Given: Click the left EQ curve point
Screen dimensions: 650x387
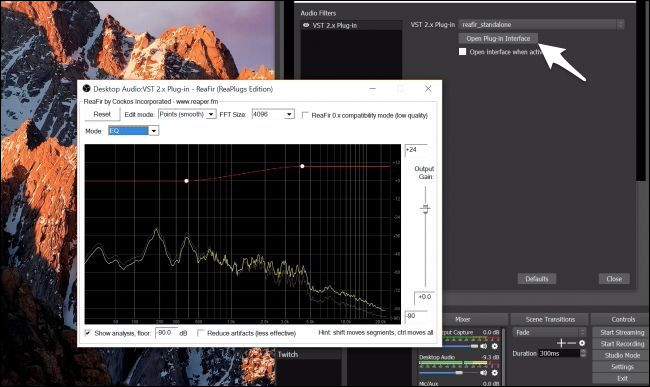Looking at the screenshot, I should click(x=187, y=181).
